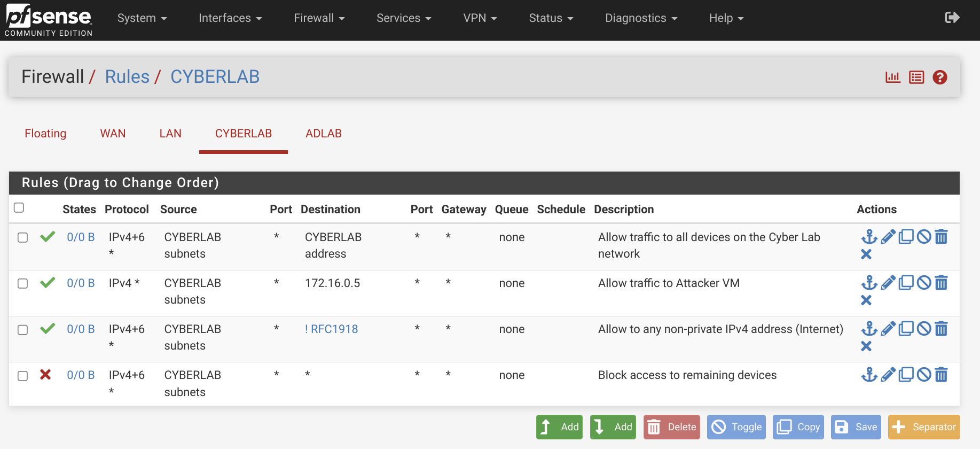980x449 pixels.
Task: Delete the Cyber Lab network rule via trash icon
Action: [x=942, y=237]
